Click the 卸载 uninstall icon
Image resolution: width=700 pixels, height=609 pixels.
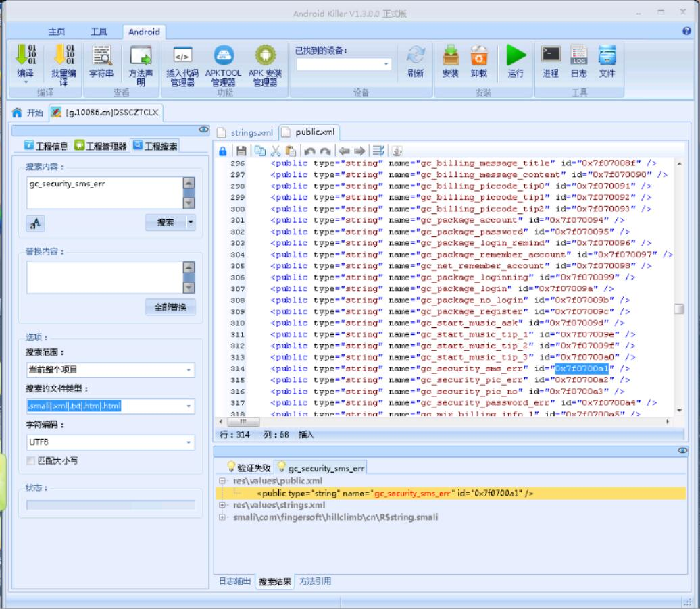point(478,55)
